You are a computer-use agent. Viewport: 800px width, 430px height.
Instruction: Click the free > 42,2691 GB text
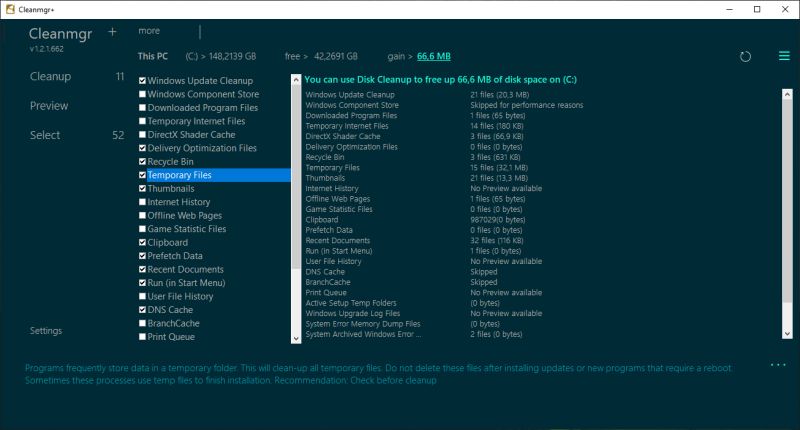click(x=321, y=56)
